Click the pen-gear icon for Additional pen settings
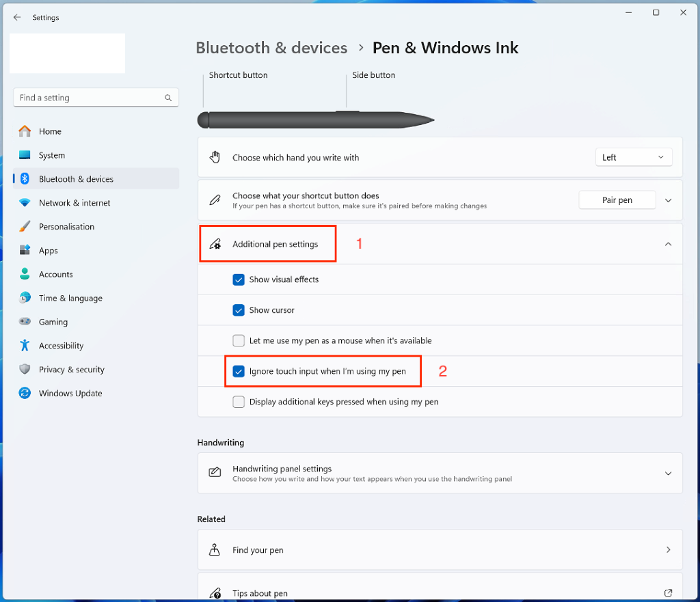The width and height of the screenshot is (700, 602). pos(215,244)
